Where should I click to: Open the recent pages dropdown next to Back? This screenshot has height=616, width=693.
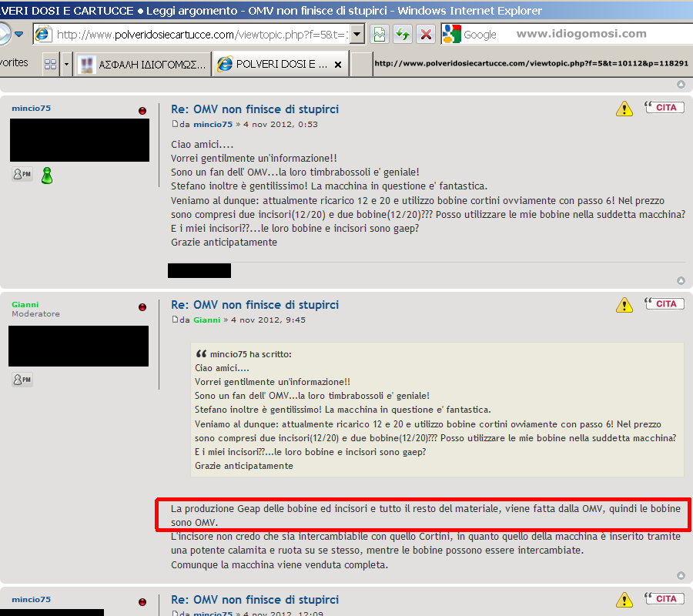tap(18, 34)
